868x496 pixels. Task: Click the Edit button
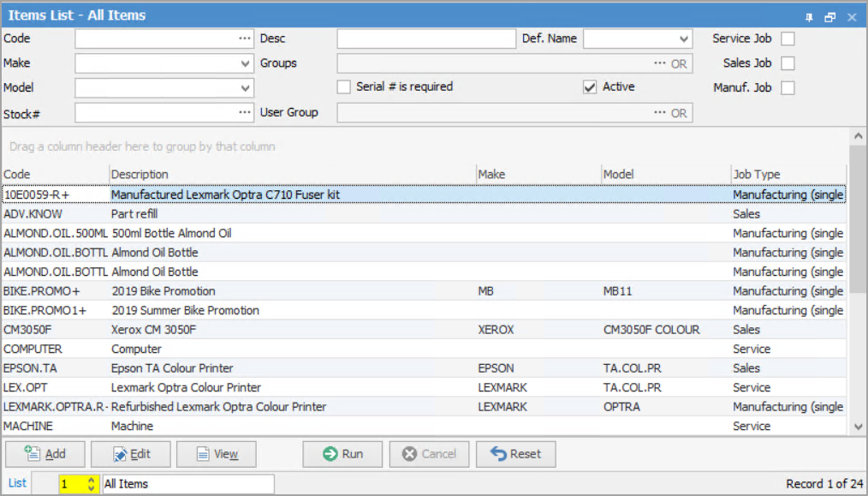pos(130,454)
